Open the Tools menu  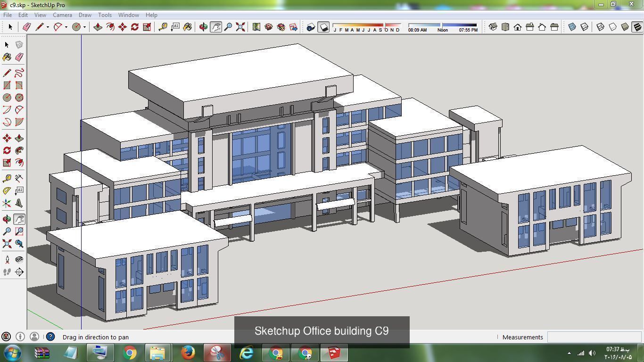[x=105, y=15]
